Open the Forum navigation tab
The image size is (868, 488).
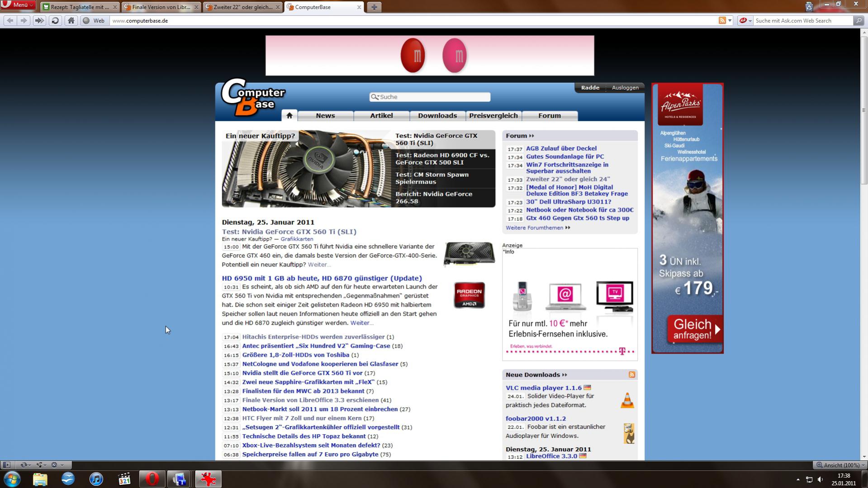(x=550, y=116)
